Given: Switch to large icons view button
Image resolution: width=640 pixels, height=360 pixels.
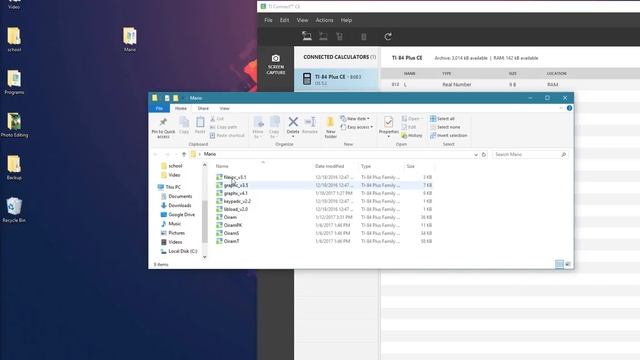Looking at the screenshot, I should [x=567, y=264].
